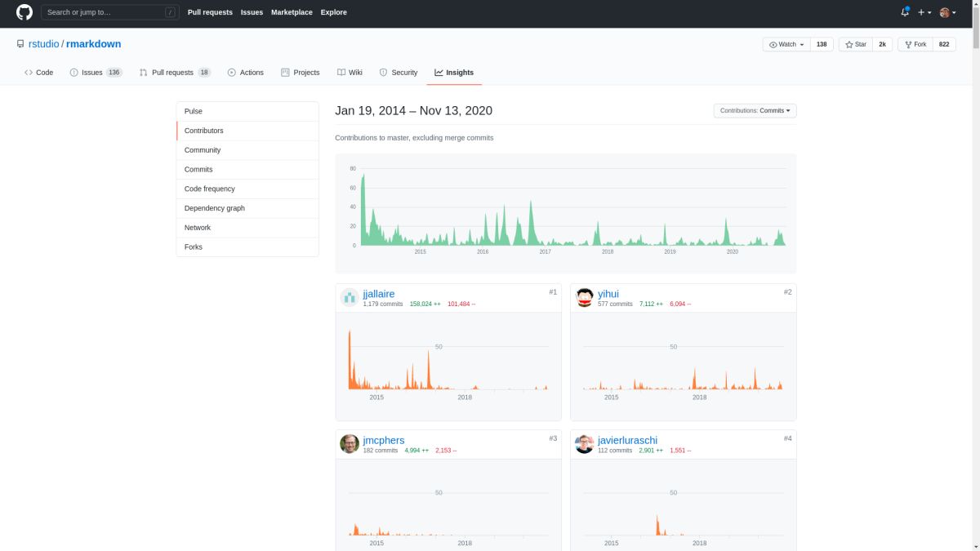Switch to the Actions tab

click(x=245, y=73)
